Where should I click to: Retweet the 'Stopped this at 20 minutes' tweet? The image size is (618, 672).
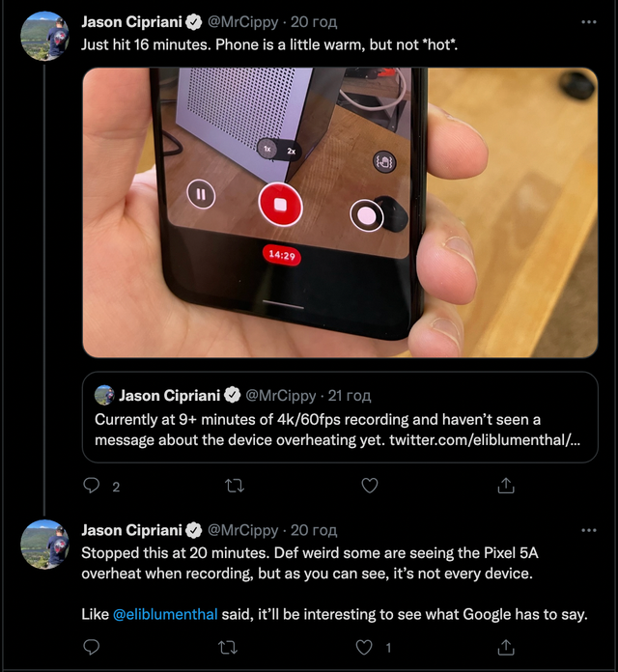pos(232,647)
